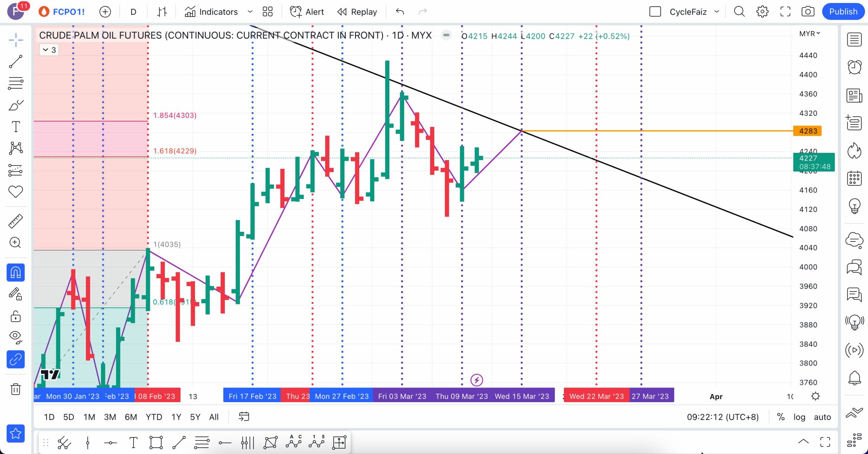Open the go to date icon

click(244, 417)
